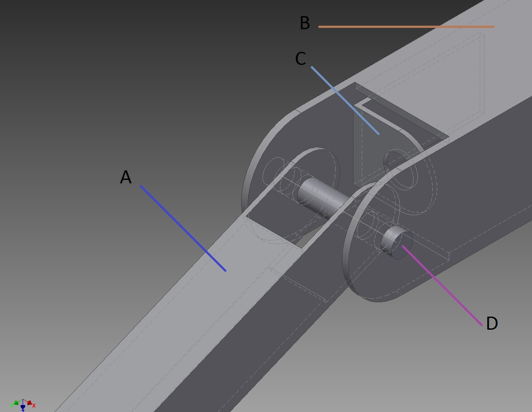
Task: Select the translucent upright bracket plate inside the clevis
Action: [374, 144]
